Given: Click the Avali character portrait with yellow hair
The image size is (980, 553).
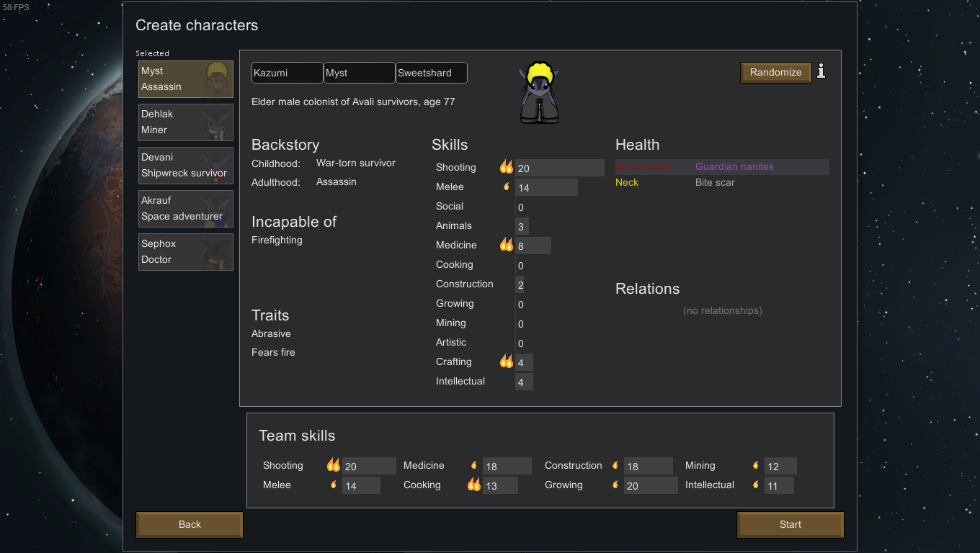Looking at the screenshot, I should point(539,93).
